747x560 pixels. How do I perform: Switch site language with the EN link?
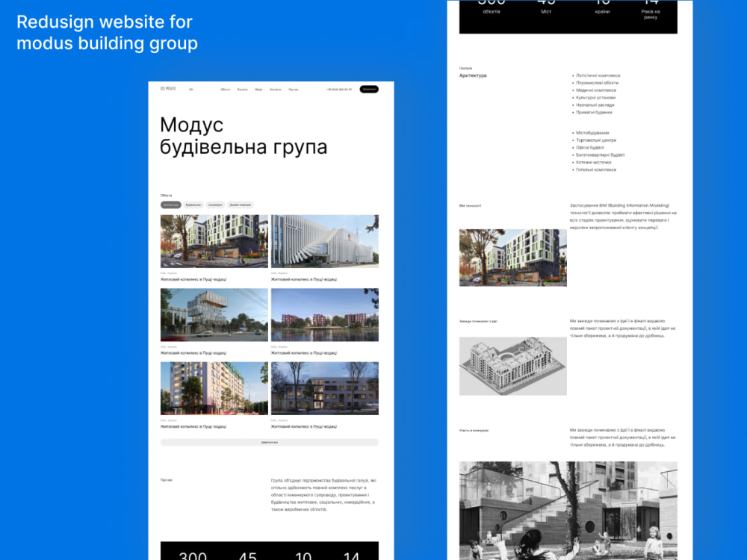pos(191,90)
